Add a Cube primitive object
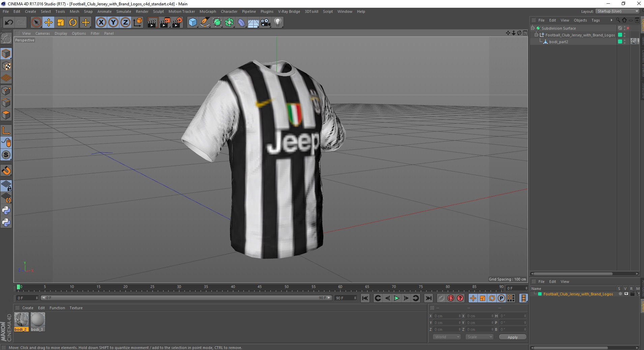The width and height of the screenshot is (644, 350). (x=193, y=23)
